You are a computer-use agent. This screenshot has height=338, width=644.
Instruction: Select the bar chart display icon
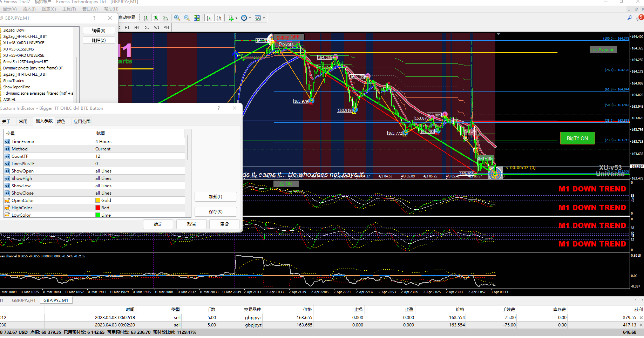tap(146, 18)
